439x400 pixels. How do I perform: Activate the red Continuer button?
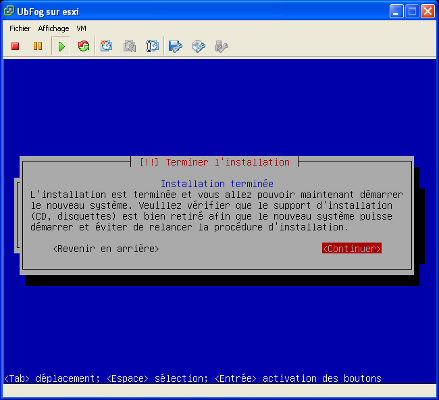click(x=352, y=248)
